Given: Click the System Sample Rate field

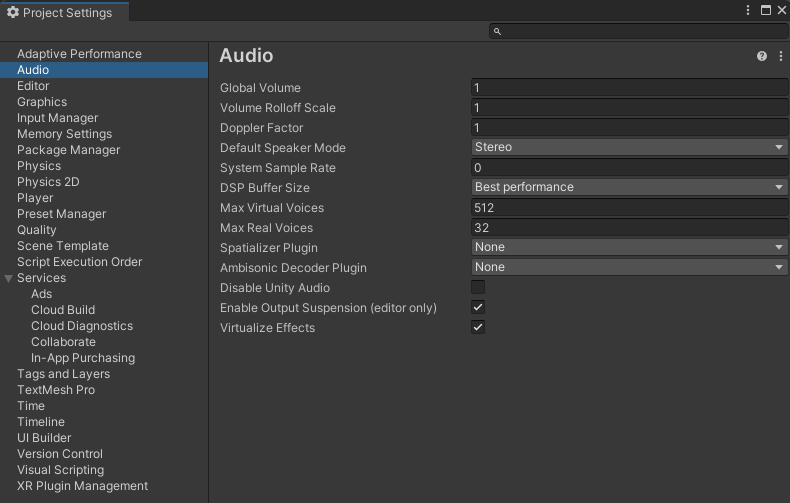Looking at the screenshot, I should tap(629, 167).
